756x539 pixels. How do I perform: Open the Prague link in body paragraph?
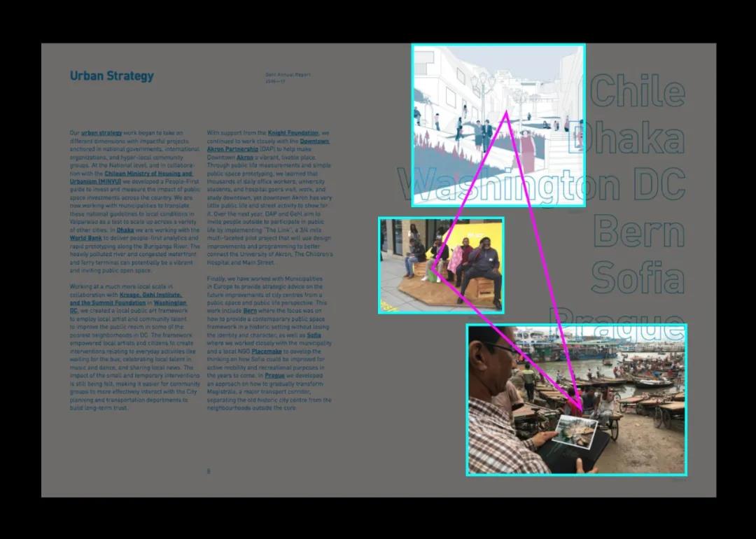tap(275, 376)
